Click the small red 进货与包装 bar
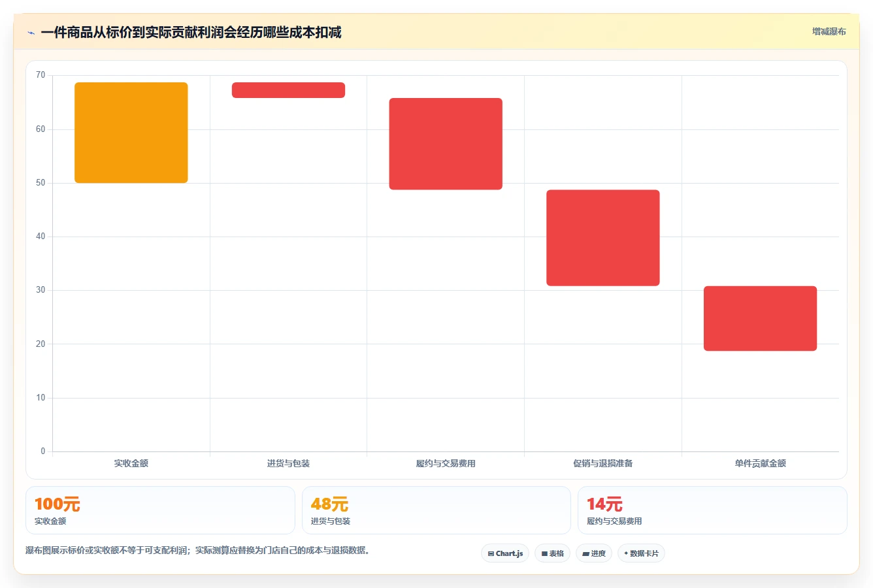 (288, 90)
